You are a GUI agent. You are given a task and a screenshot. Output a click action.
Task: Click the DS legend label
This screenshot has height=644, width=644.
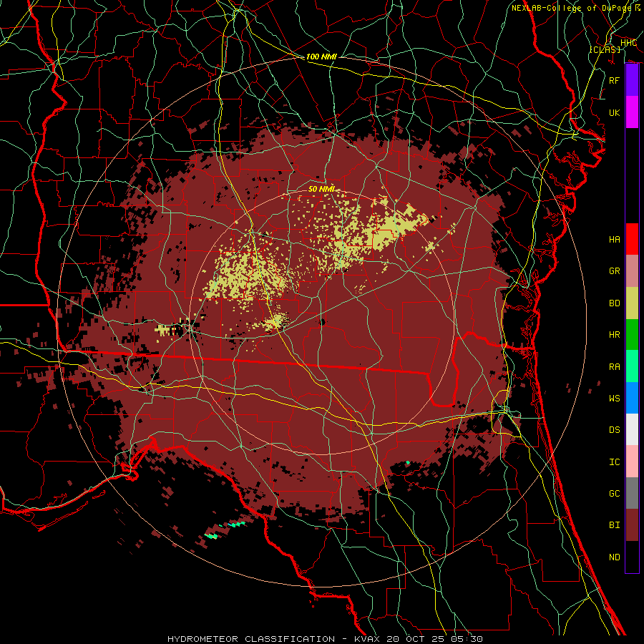(x=615, y=430)
